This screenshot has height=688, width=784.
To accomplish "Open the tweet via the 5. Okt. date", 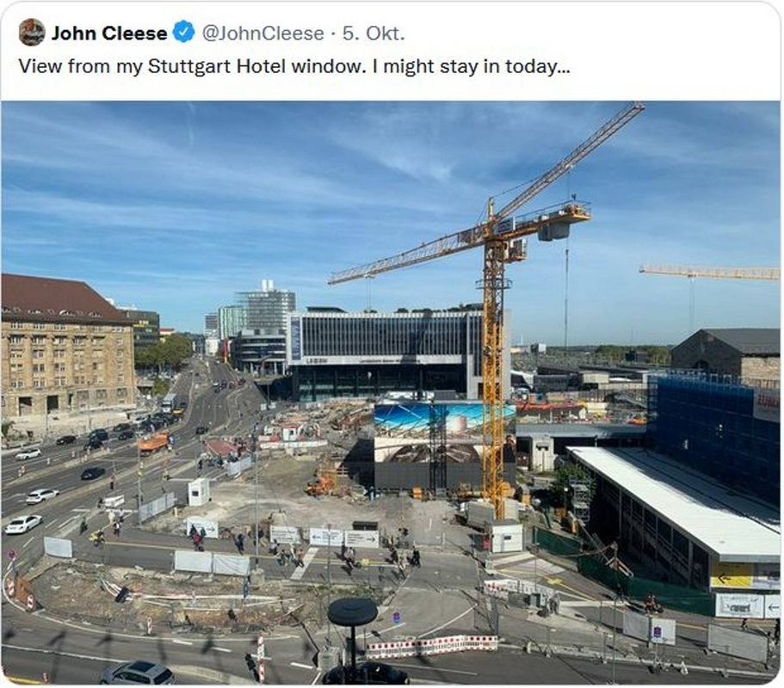I will [373, 33].
